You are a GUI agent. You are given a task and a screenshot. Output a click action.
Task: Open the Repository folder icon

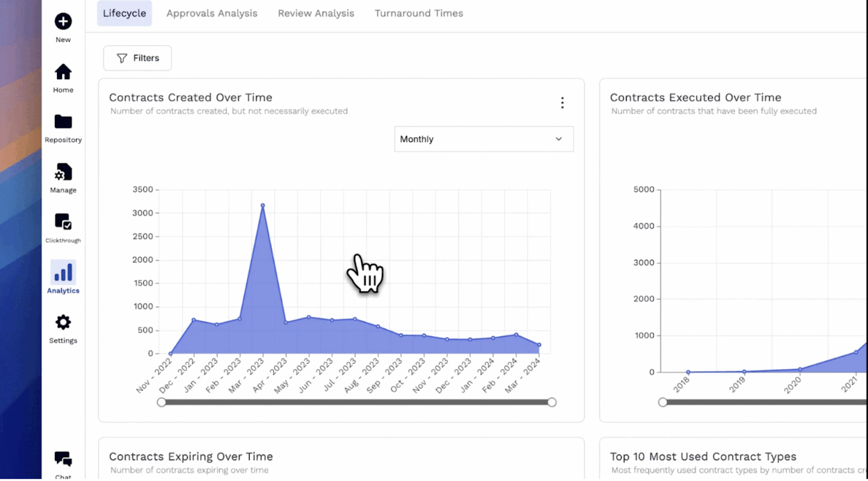[x=63, y=122]
